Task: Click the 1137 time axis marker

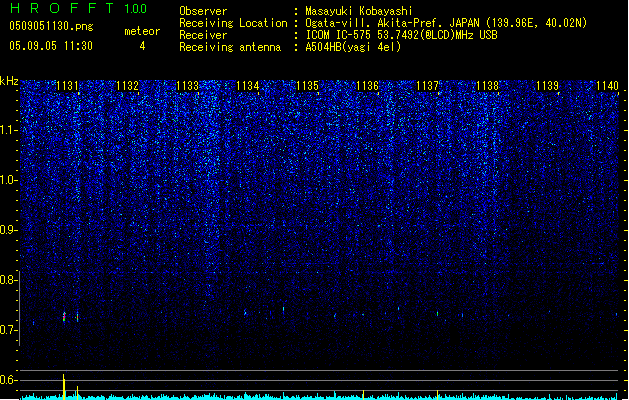Action: click(428, 85)
